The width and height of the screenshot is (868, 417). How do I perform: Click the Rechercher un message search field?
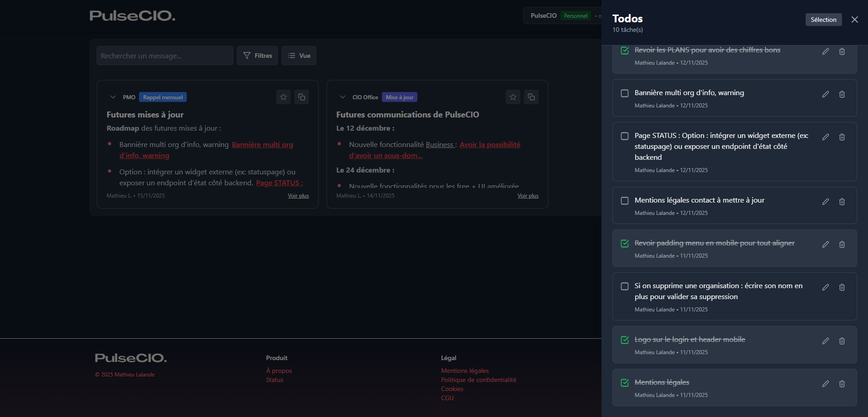165,56
